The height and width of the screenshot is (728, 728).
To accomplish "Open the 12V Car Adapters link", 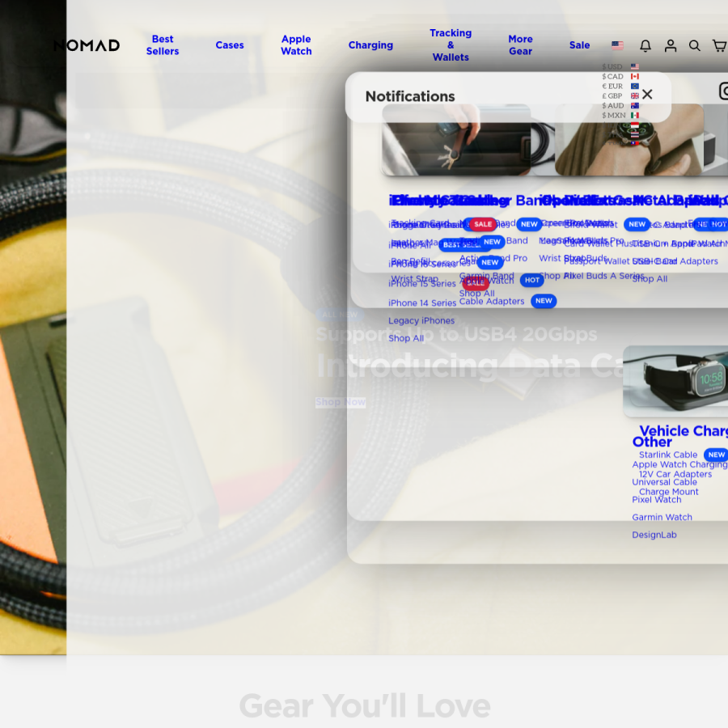I will 675,475.
